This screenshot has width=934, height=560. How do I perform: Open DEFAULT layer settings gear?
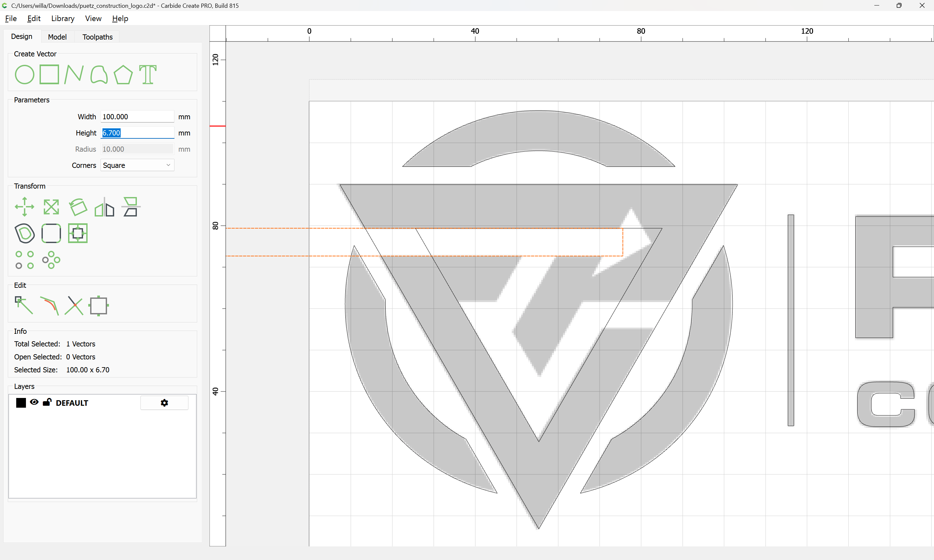[x=164, y=402]
